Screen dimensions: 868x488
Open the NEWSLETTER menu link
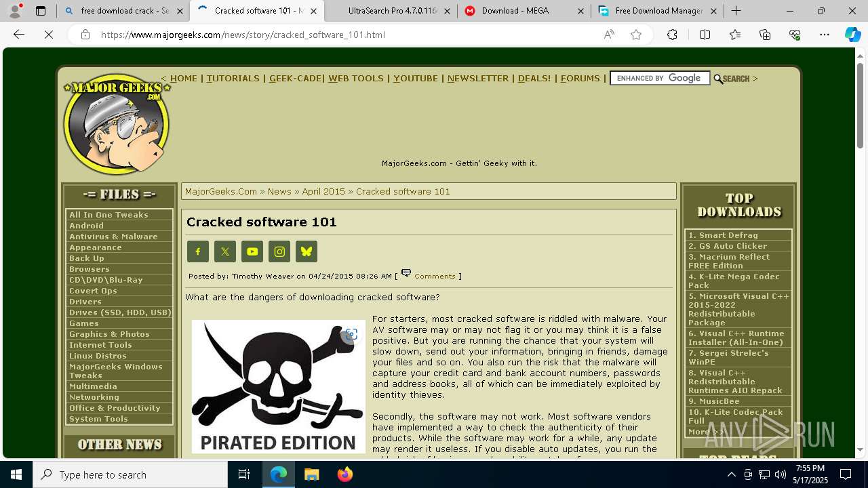[x=478, y=79]
